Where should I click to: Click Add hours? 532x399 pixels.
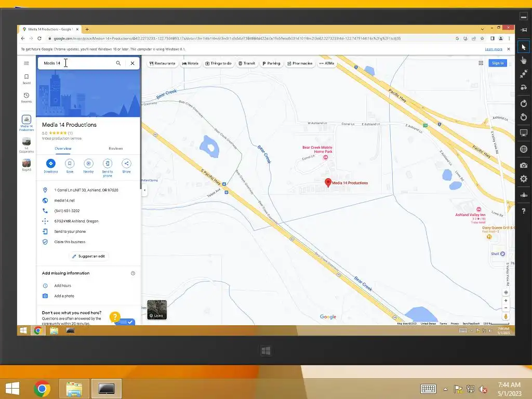[x=62, y=286]
